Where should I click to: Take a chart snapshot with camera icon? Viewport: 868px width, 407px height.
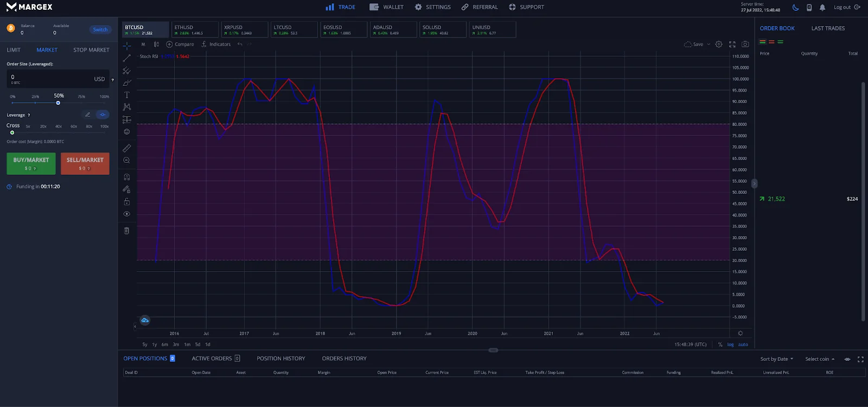coord(745,44)
